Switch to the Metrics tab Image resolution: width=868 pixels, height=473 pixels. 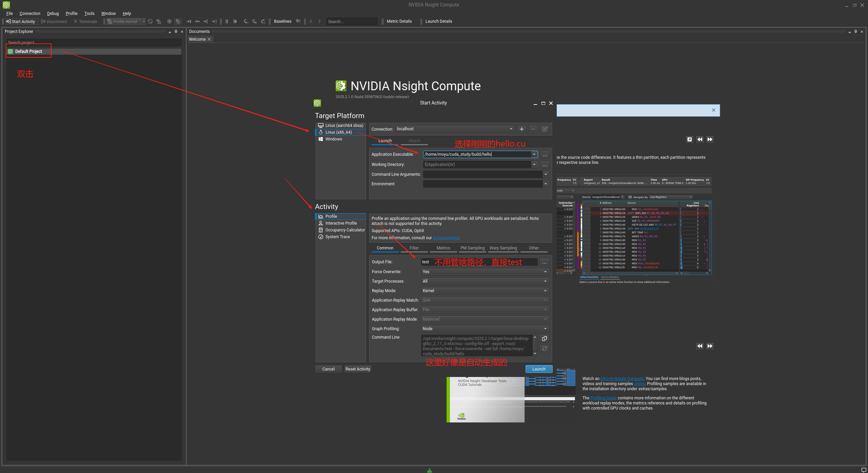pyautogui.click(x=443, y=248)
